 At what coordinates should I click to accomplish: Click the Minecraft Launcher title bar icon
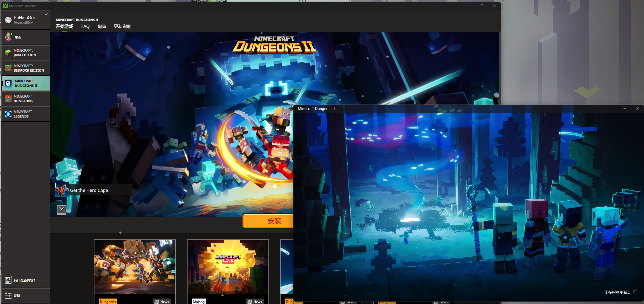(5, 6)
